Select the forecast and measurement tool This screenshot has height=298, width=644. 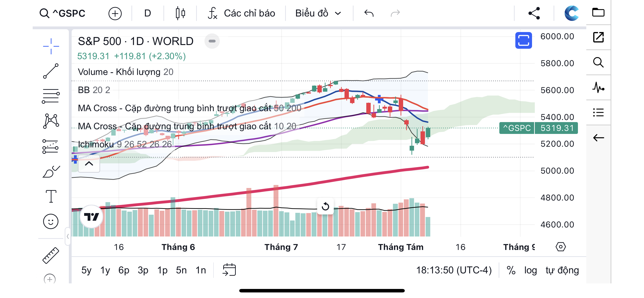51,146
